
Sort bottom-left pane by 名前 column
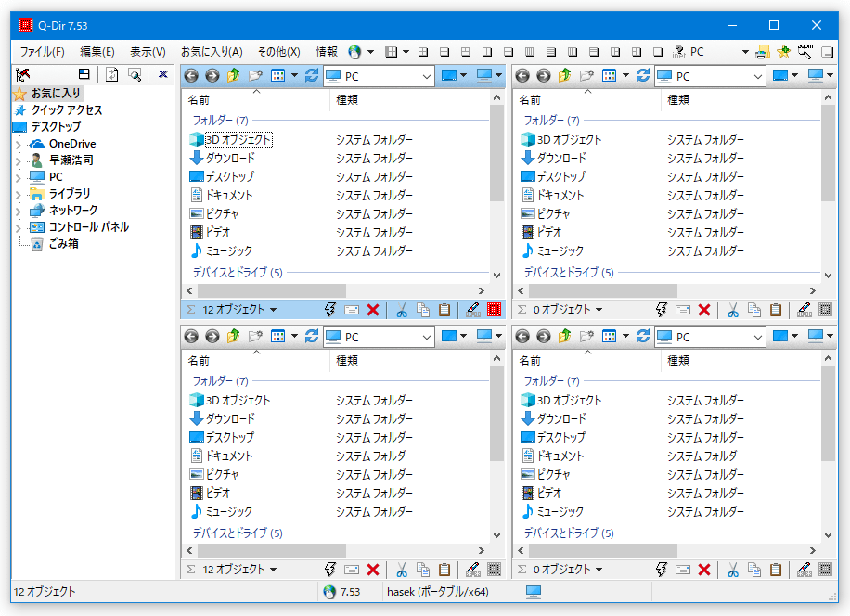click(x=256, y=360)
